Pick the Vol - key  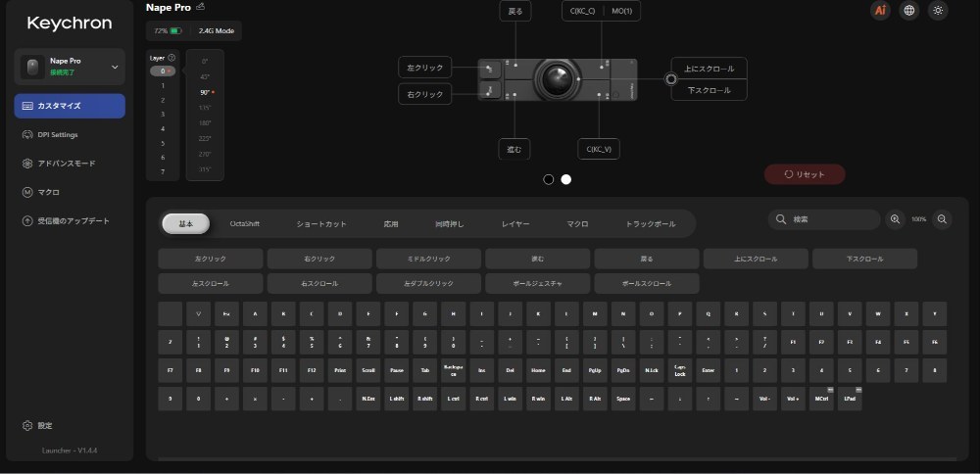click(764, 399)
